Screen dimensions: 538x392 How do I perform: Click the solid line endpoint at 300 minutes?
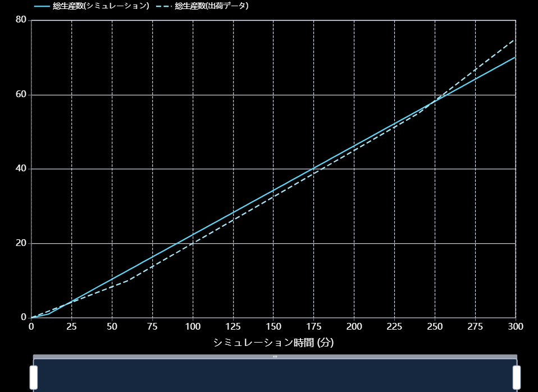(515, 57)
